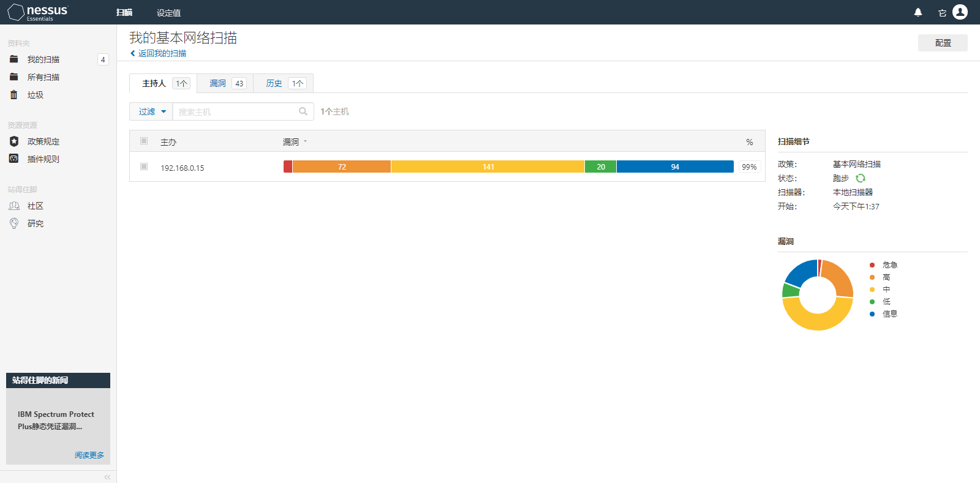Click the 高 orange legend dot
The height and width of the screenshot is (483, 980).
[x=872, y=277]
